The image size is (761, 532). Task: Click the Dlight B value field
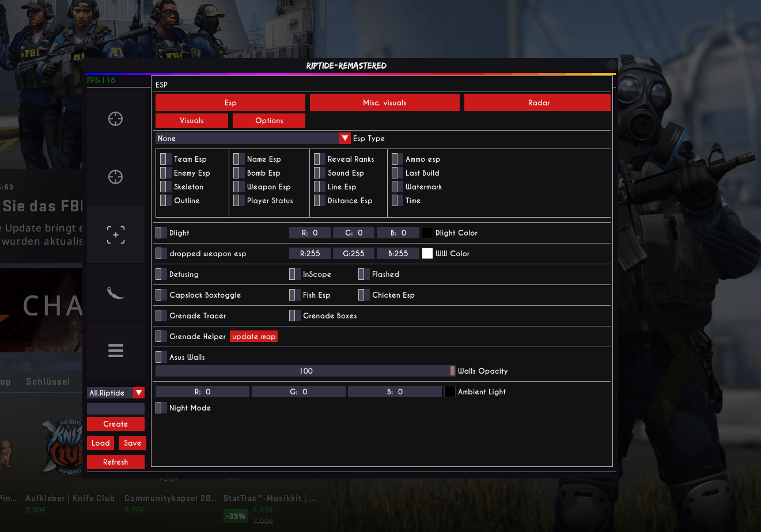tap(397, 233)
